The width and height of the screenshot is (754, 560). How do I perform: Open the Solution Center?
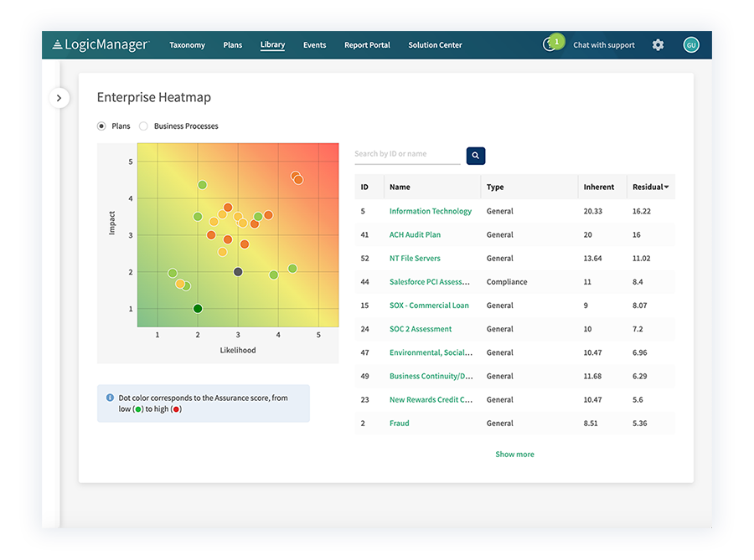(x=435, y=45)
